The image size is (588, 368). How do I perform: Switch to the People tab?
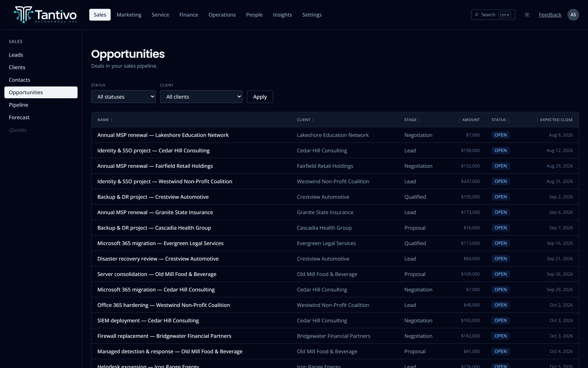(x=254, y=15)
